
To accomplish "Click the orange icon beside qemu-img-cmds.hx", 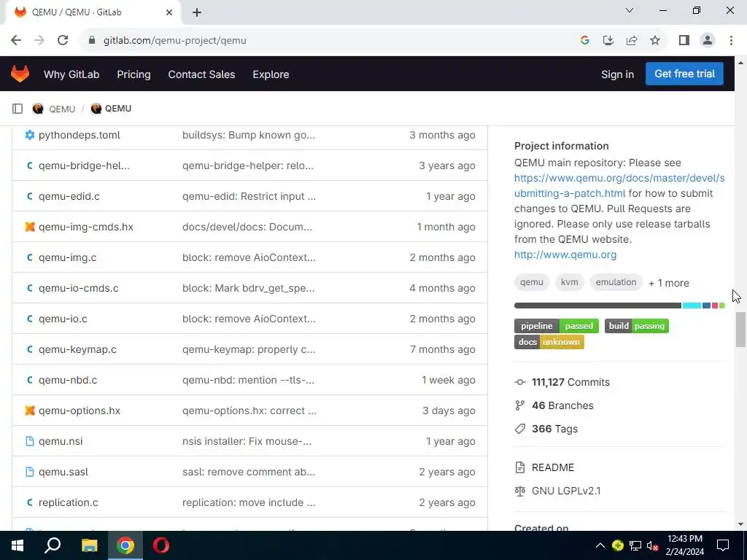I will 29,227.
